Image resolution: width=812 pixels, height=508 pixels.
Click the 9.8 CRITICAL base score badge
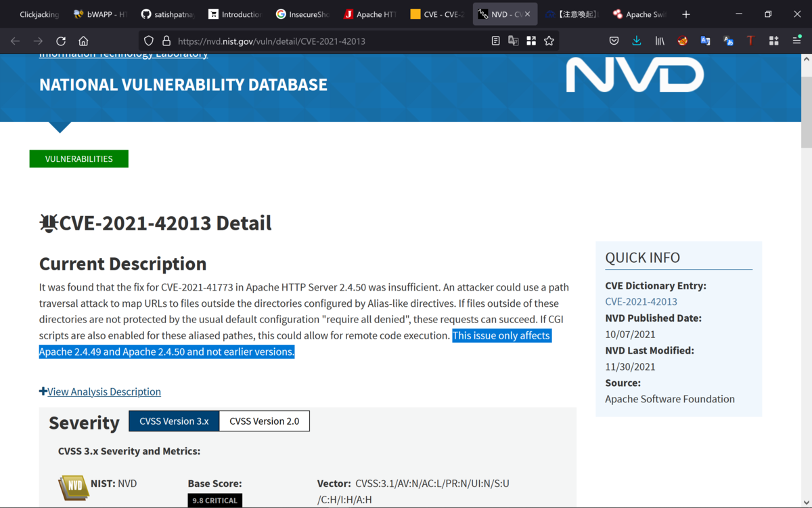click(215, 501)
